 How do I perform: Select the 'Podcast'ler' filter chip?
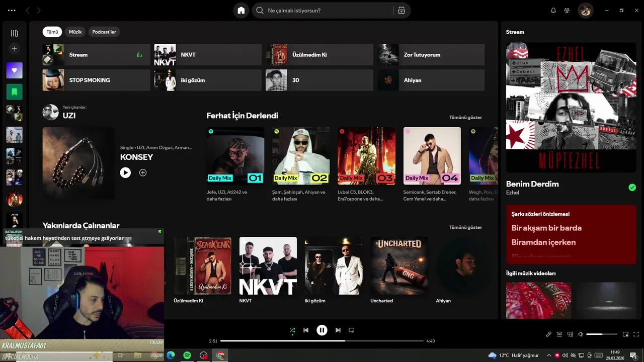pyautogui.click(x=104, y=32)
